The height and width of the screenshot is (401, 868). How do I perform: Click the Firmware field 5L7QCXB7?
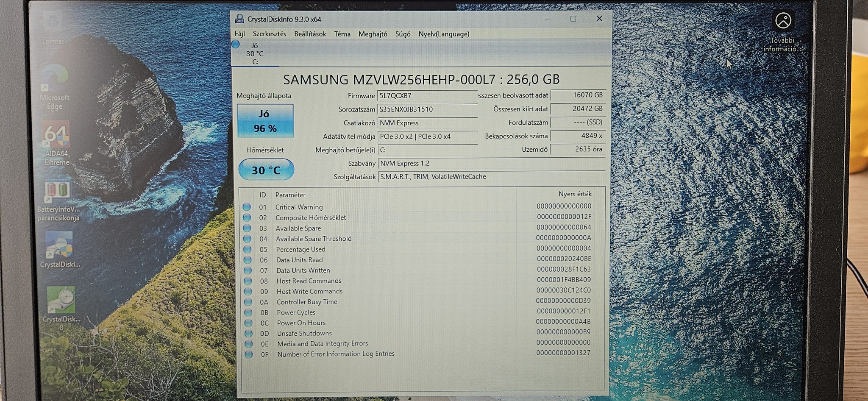click(x=427, y=96)
